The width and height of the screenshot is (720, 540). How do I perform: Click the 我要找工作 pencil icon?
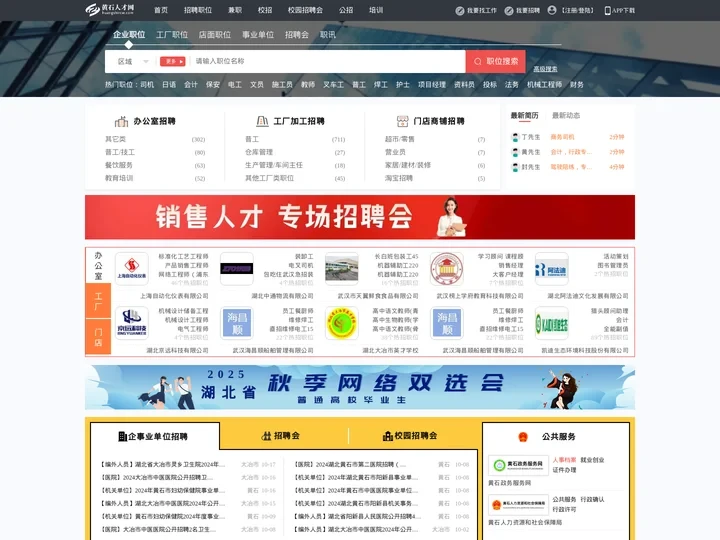[460, 11]
